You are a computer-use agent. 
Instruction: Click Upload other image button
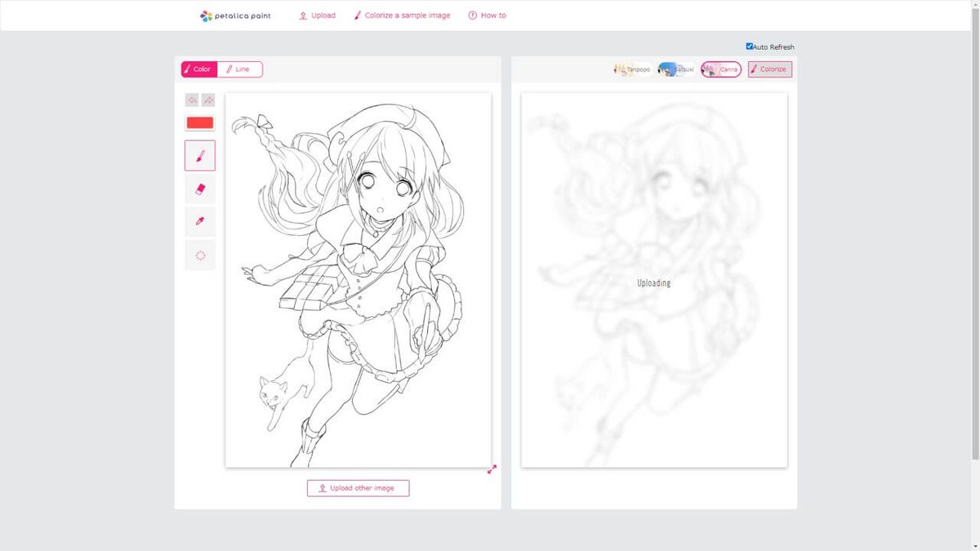[x=358, y=488]
